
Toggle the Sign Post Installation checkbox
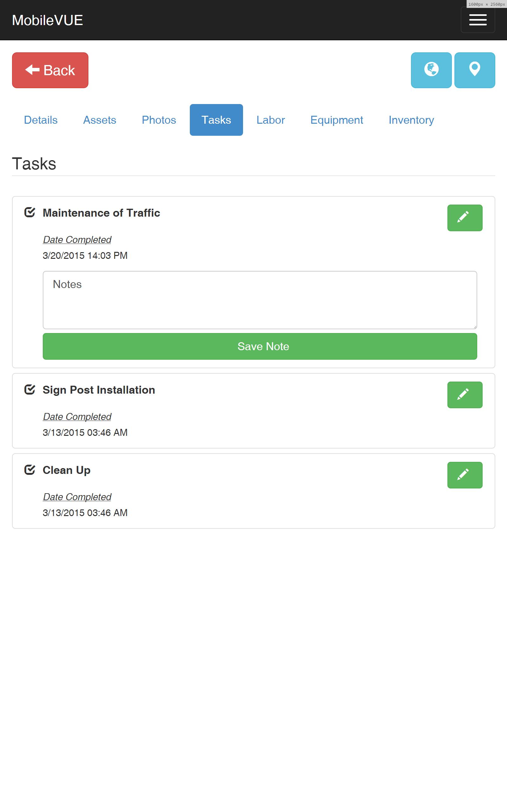30,390
